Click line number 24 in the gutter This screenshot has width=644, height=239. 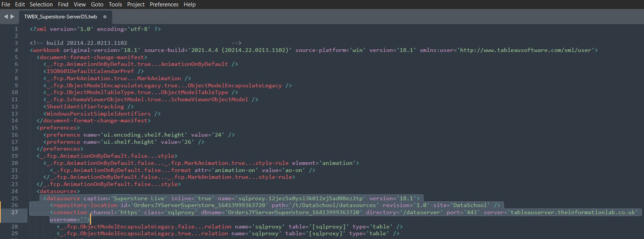click(15, 191)
